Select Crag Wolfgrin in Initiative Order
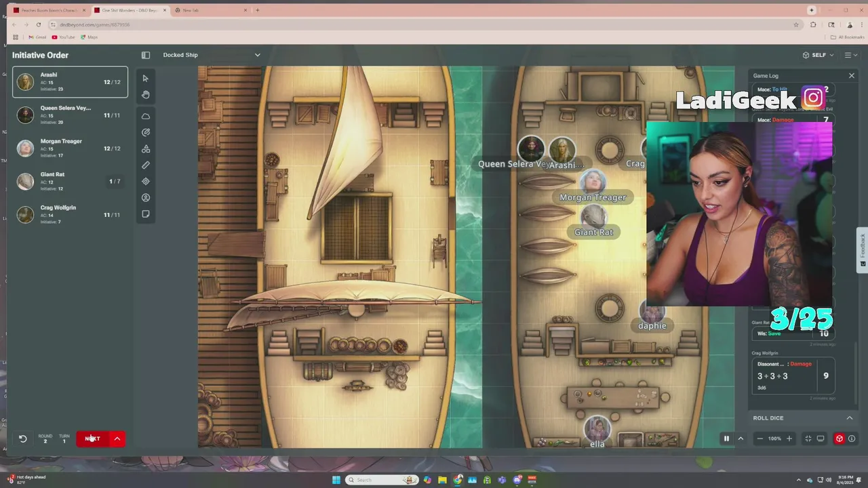Image resolution: width=868 pixels, height=488 pixels. point(70,215)
